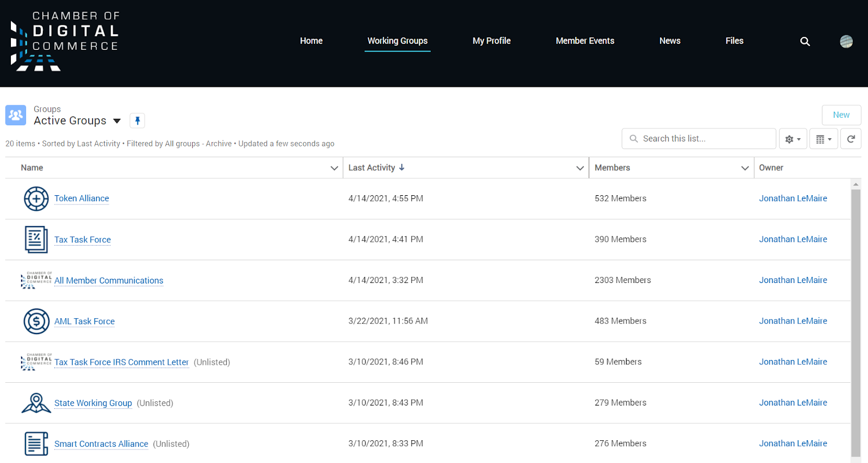Click the Tax Task Force IRS Comment Letter thumbnail
This screenshot has width=868, height=463.
click(x=36, y=362)
